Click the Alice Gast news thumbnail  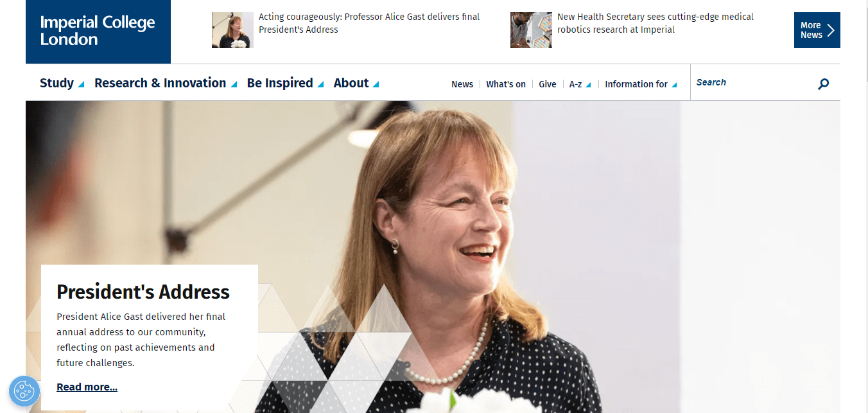[x=232, y=30]
